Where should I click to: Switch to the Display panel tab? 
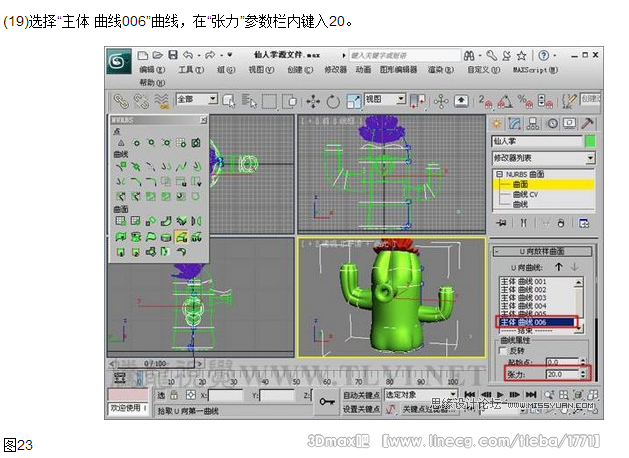570,124
